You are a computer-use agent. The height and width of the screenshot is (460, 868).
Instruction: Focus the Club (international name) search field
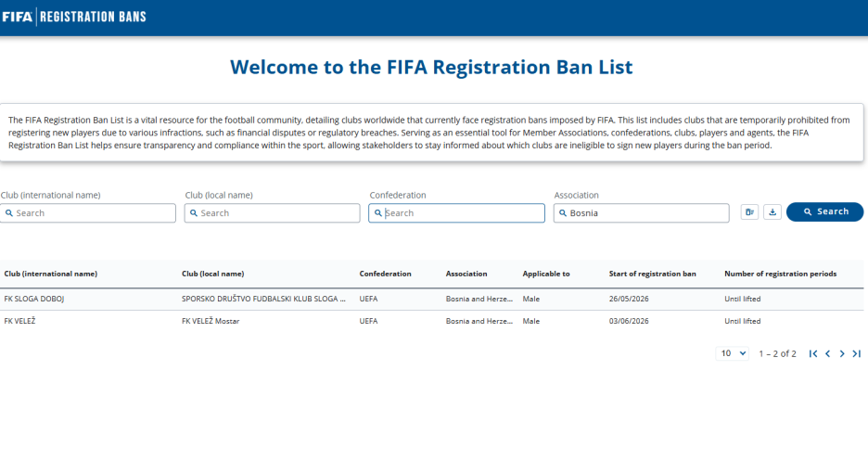pos(87,213)
